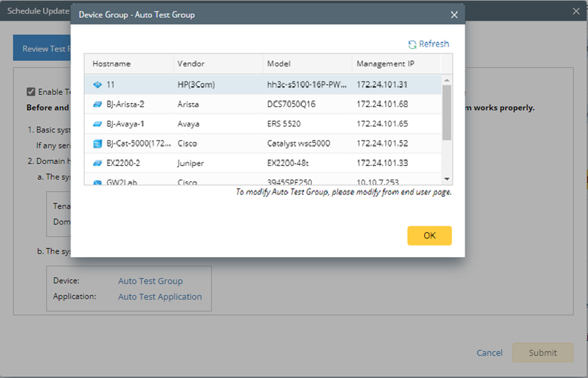Click the device icon beside hostname 11

[97, 85]
